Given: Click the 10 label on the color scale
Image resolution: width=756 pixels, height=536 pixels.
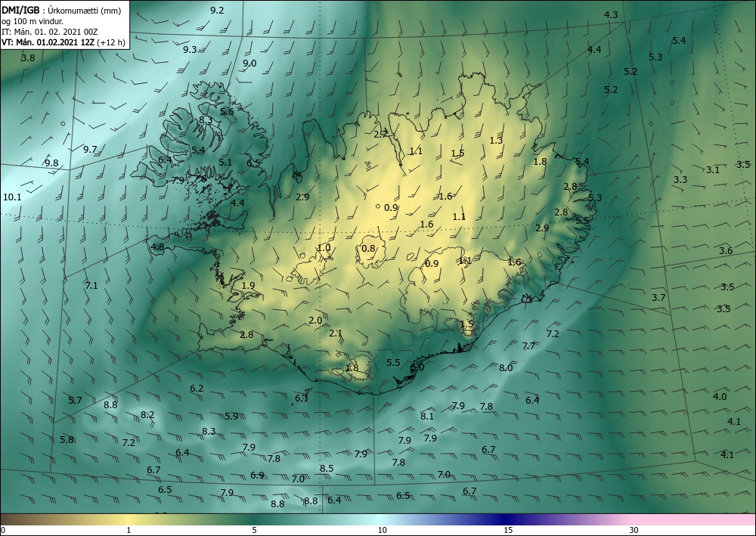Looking at the screenshot, I should click(383, 530).
